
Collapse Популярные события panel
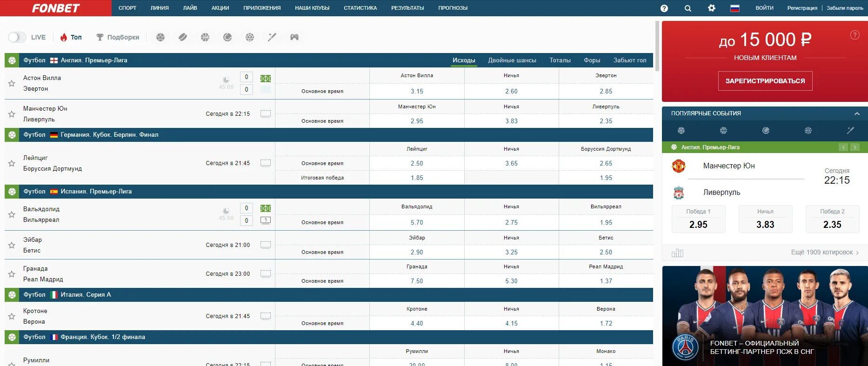click(857, 113)
